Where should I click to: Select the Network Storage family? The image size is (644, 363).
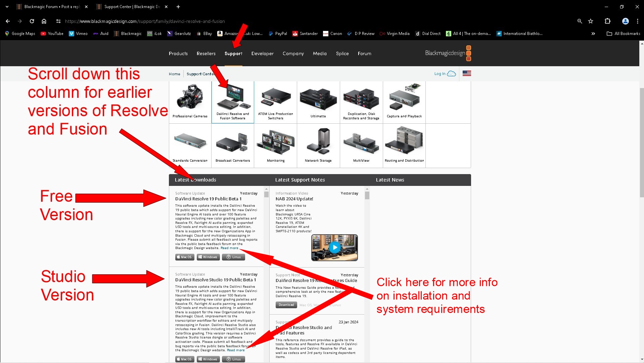[318, 146]
